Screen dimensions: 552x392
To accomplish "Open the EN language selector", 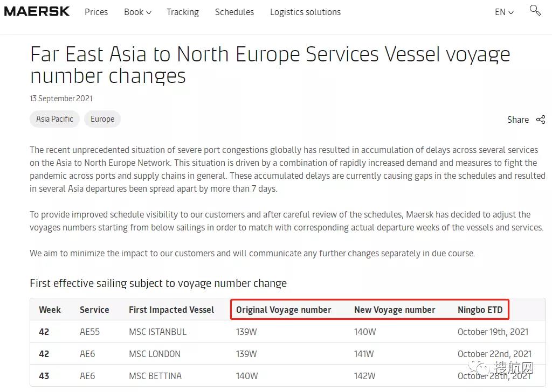I will click(504, 12).
